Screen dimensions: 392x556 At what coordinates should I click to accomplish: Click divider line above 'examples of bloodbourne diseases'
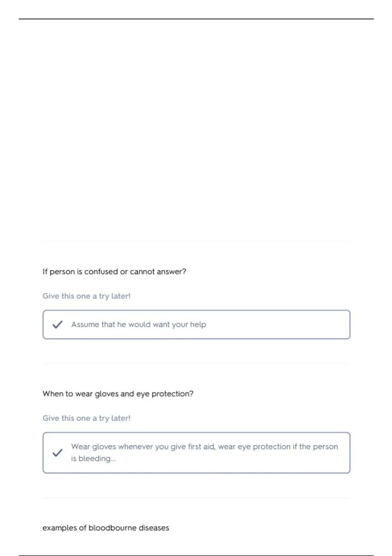(196, 498)
